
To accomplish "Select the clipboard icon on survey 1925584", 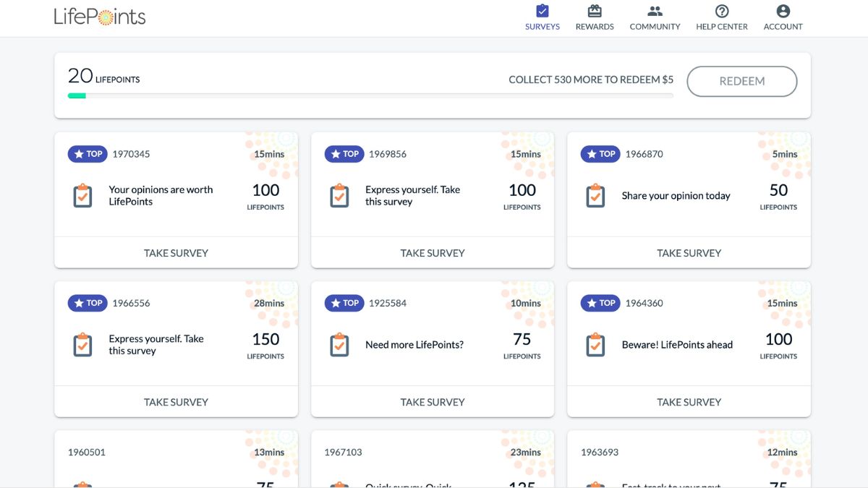I will click(339, 345).
